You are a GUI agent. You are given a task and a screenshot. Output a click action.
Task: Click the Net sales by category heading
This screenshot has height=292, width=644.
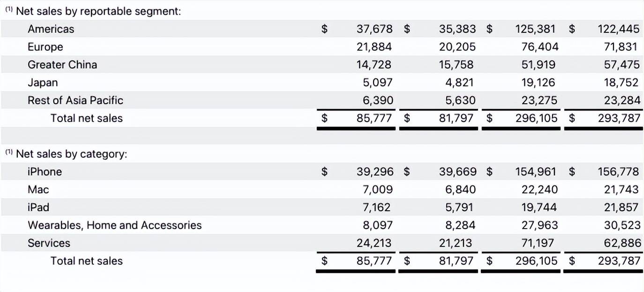pos(71,154)
